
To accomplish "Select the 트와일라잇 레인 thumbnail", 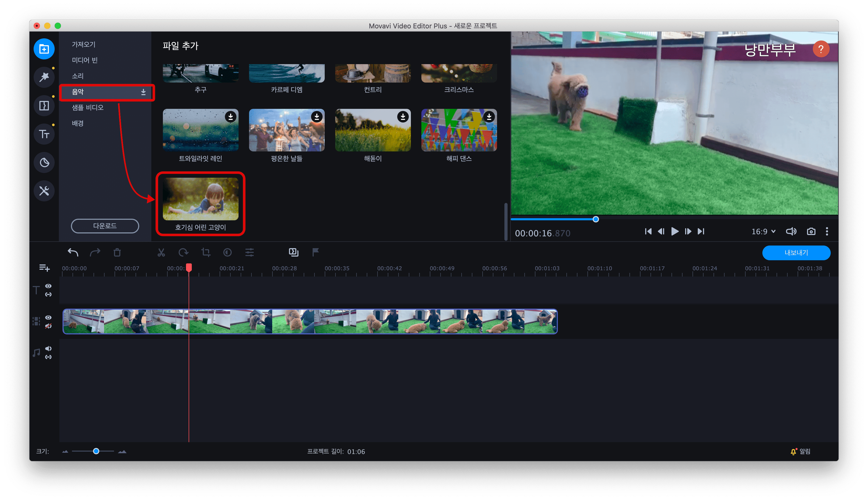I will (x=200, y=130).
